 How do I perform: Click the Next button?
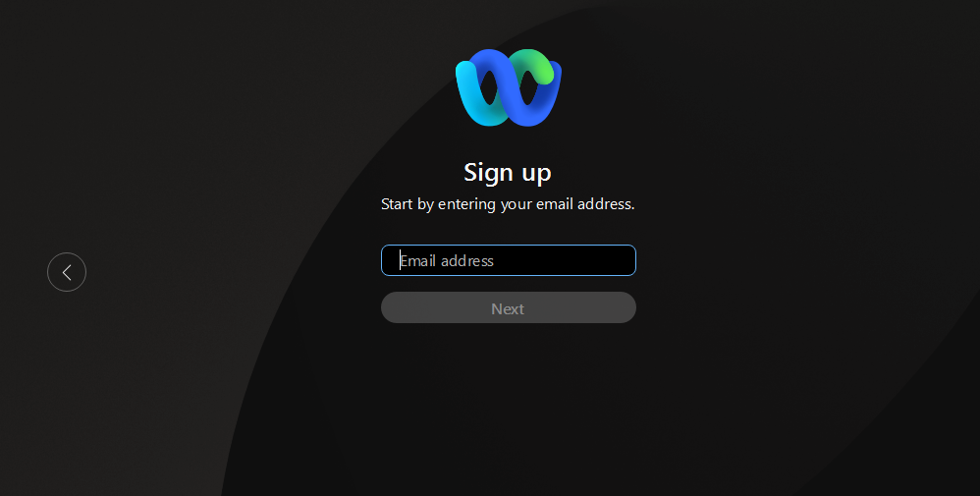point(509,307)
